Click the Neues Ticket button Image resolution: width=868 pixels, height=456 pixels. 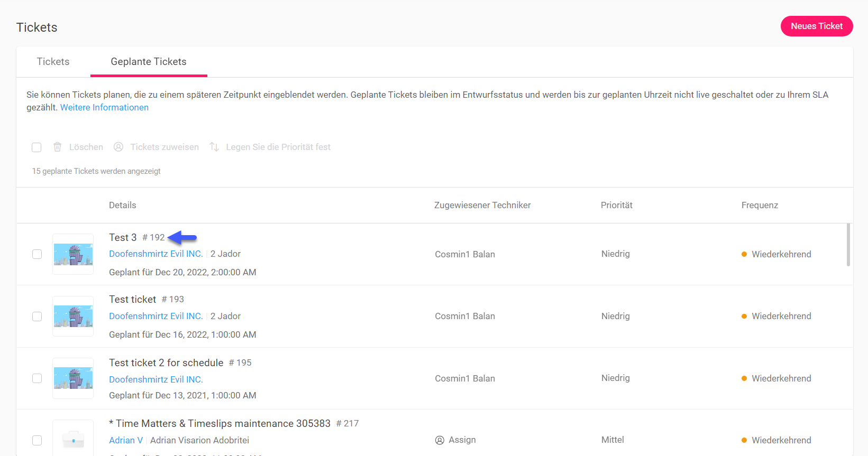pos(817,26)
